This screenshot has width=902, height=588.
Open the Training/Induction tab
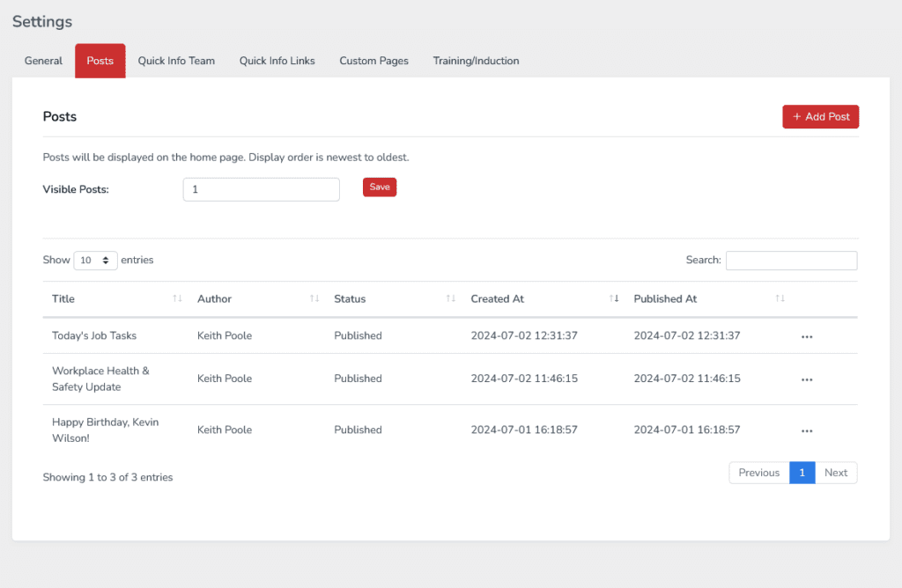click(x=476, y=61)
